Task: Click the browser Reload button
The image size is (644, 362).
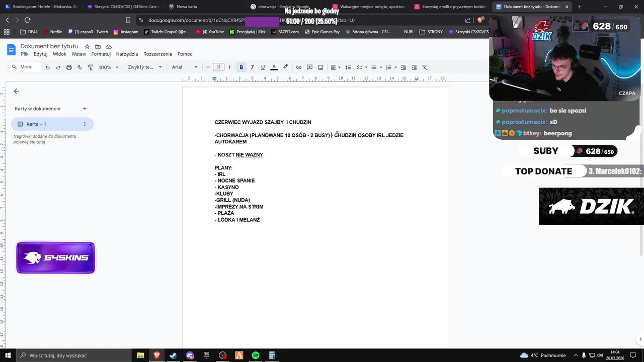Action: click(x=27, y=20)
